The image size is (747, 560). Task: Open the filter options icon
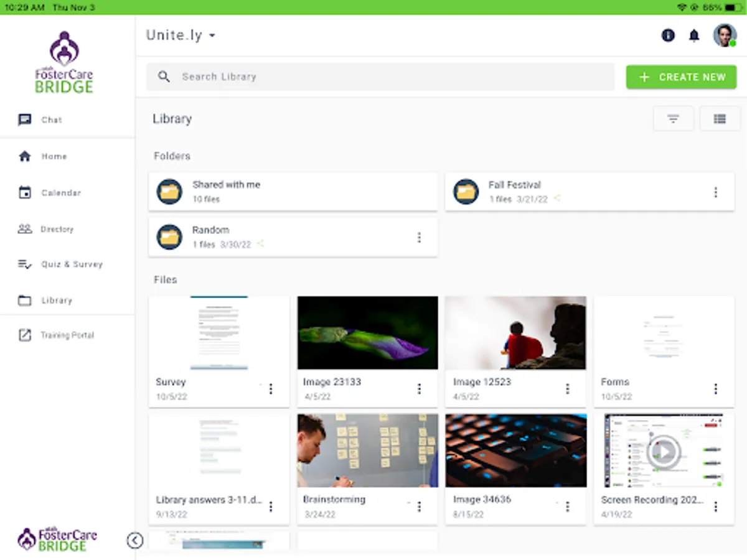673,118
